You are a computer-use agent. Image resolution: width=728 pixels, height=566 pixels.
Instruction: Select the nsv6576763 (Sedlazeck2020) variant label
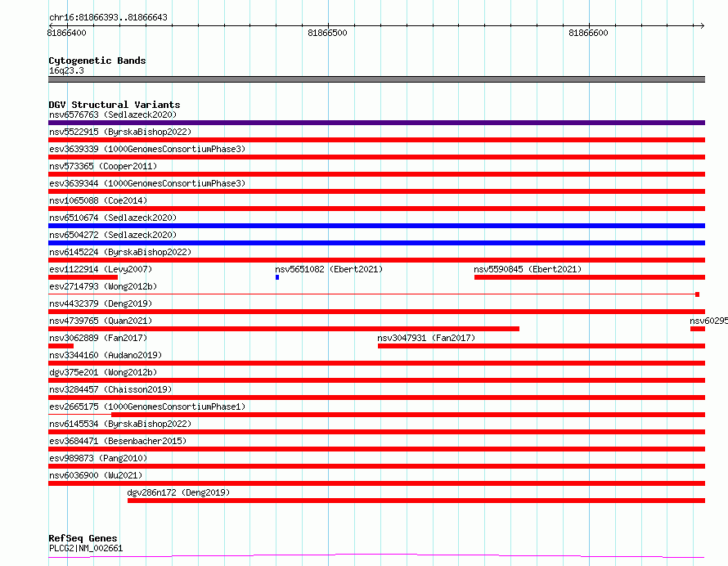click(x=113, y=115)
